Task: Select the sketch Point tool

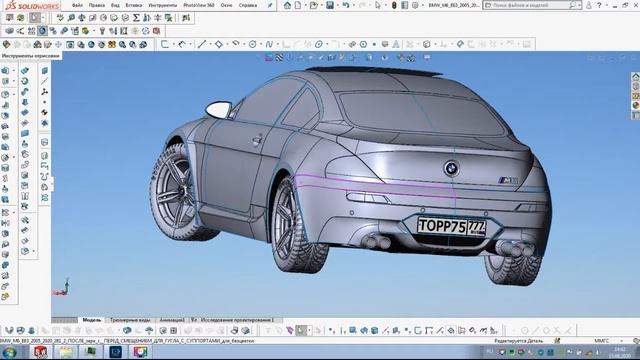Action: (374, 44)
